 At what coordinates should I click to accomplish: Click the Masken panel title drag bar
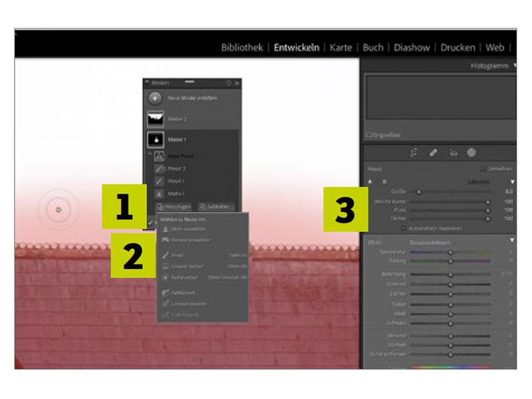pyautogui.click(x=190, y=81)
